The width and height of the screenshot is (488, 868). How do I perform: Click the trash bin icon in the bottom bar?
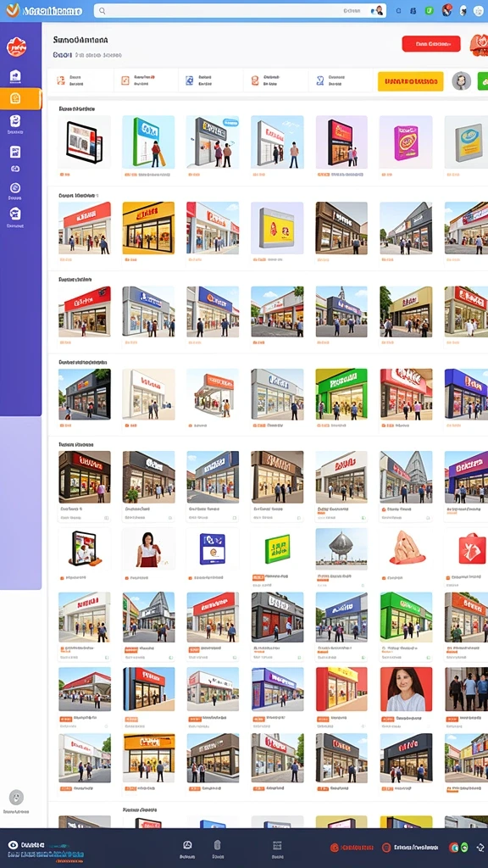pos(218,845)
